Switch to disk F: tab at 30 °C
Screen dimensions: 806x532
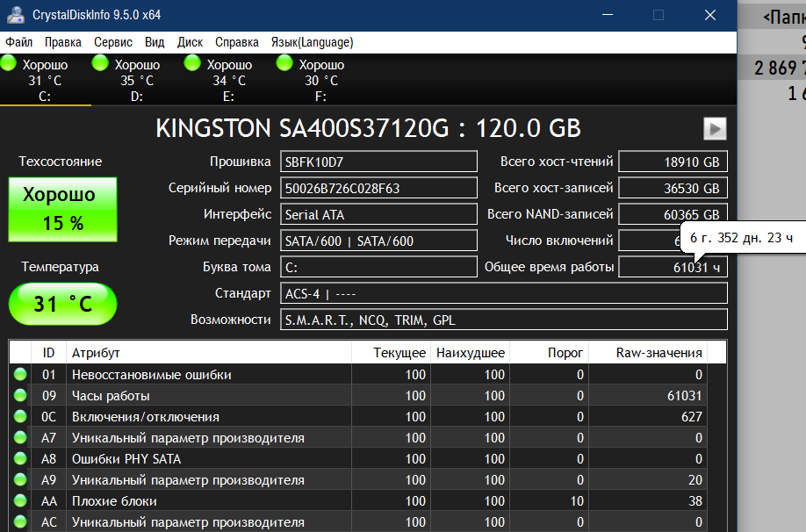point(321,80)
